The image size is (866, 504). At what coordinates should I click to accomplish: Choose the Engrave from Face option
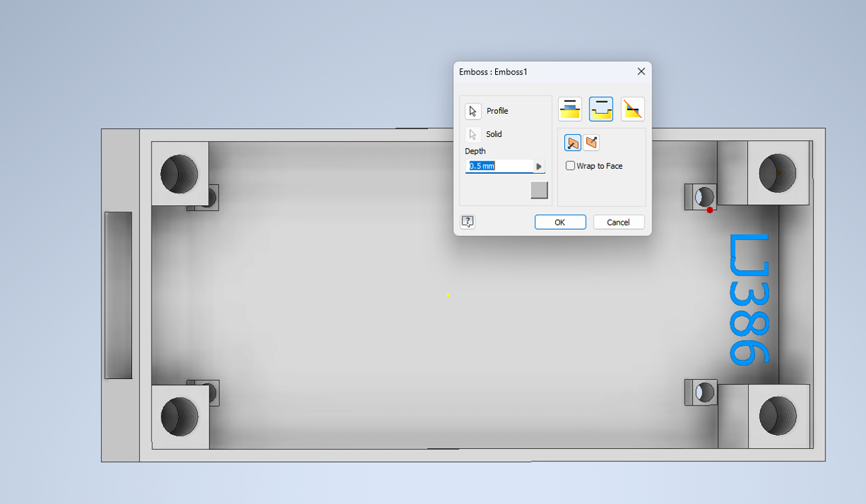(x=601, y=109)
